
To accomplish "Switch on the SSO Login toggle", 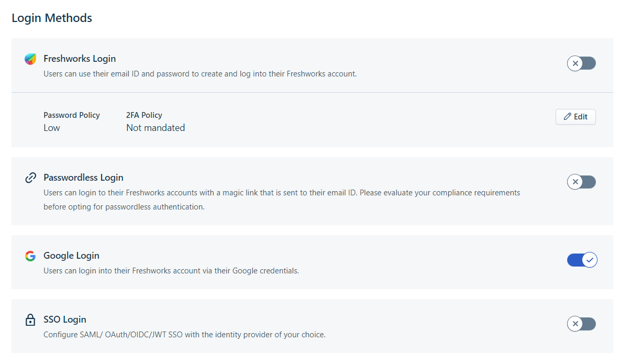I will coord(581,324).
